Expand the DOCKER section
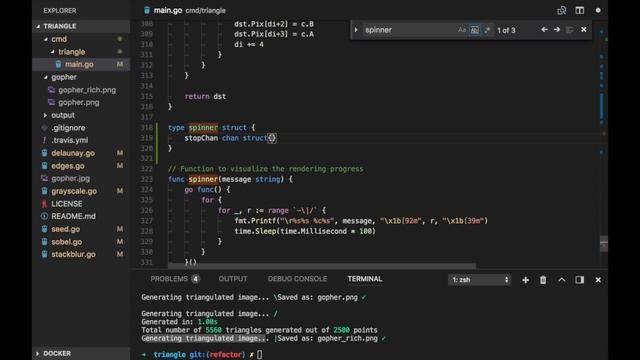This screenshot has width=640, height=360. (81, 353)
